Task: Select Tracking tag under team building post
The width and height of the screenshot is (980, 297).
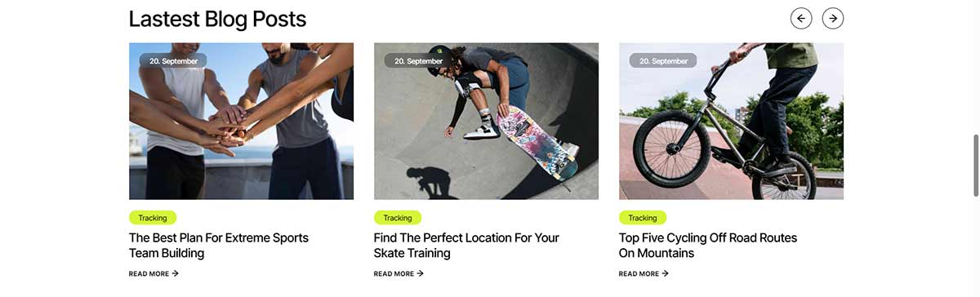Action: pos(153,218)
